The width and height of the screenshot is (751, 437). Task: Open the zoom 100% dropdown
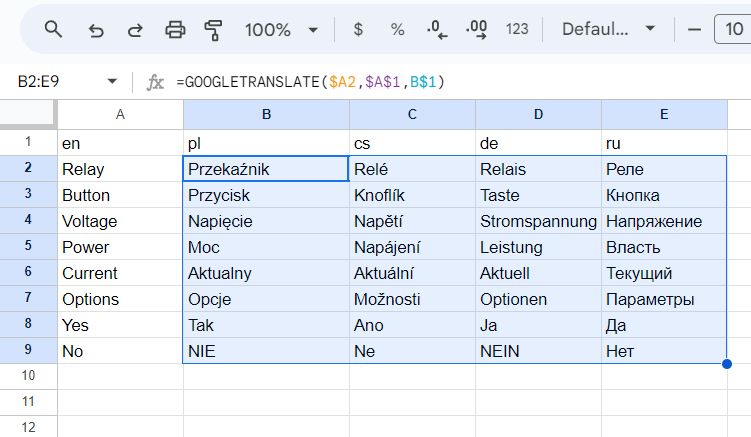[281, 30]
